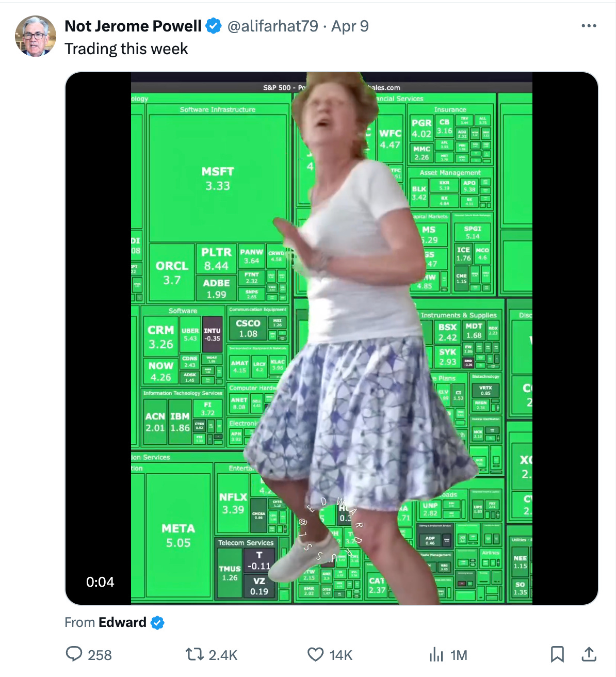Click verified badge next to Edward

click(157, 623)
